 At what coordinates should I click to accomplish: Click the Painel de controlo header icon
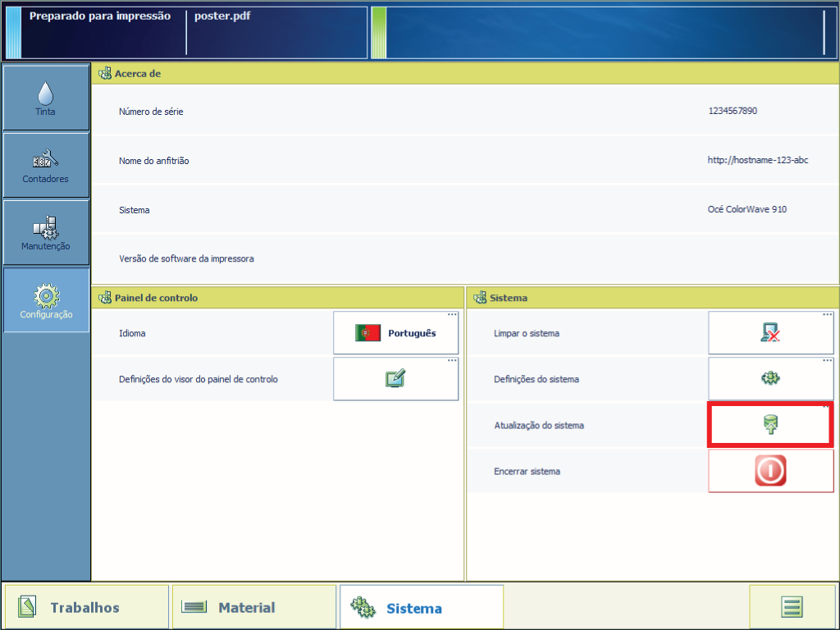(x=104, y=298)
